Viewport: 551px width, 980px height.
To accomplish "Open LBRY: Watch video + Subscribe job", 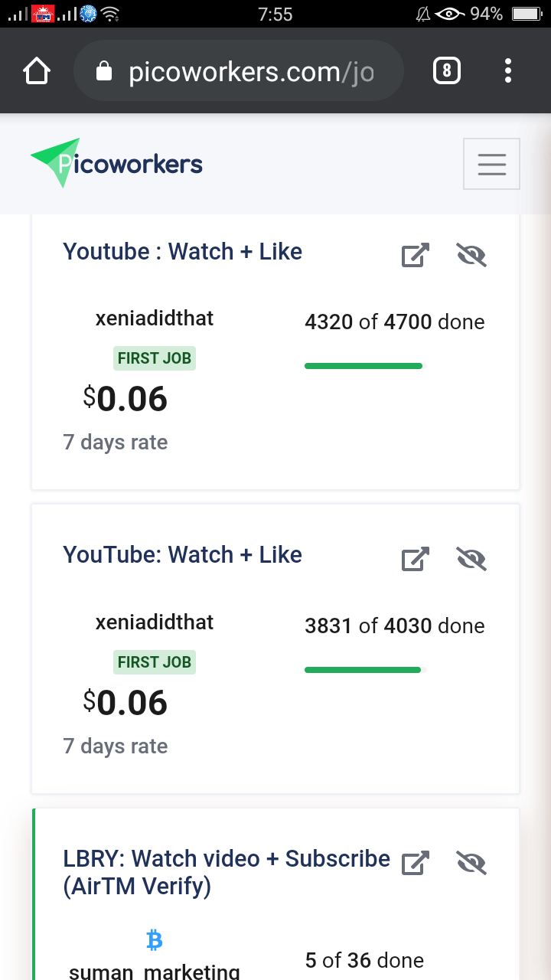I will [227, 873].
